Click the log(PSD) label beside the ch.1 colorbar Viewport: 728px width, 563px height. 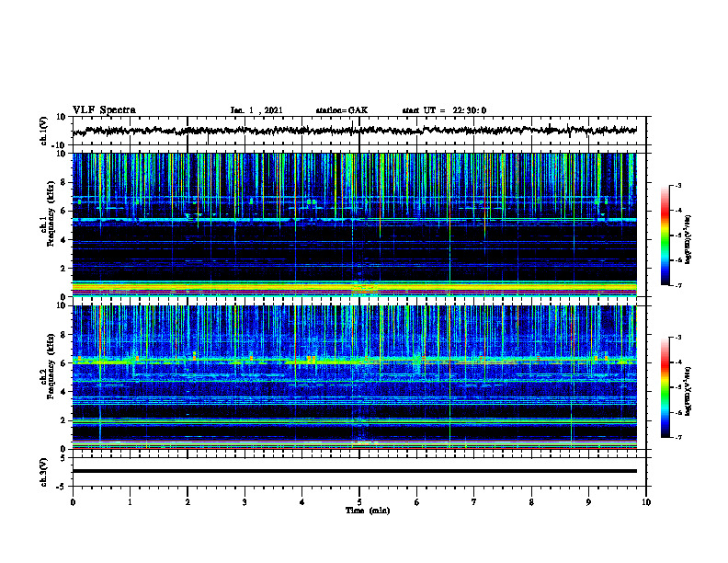688,239
